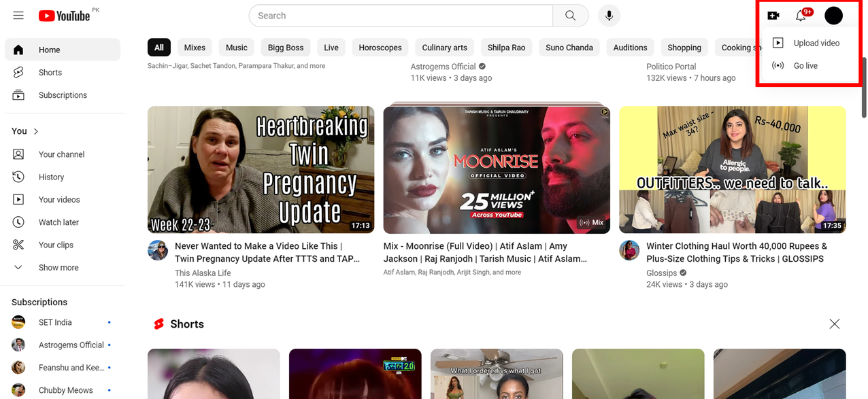Click the Subscriptions sidebar icon

tap(18, 95)
